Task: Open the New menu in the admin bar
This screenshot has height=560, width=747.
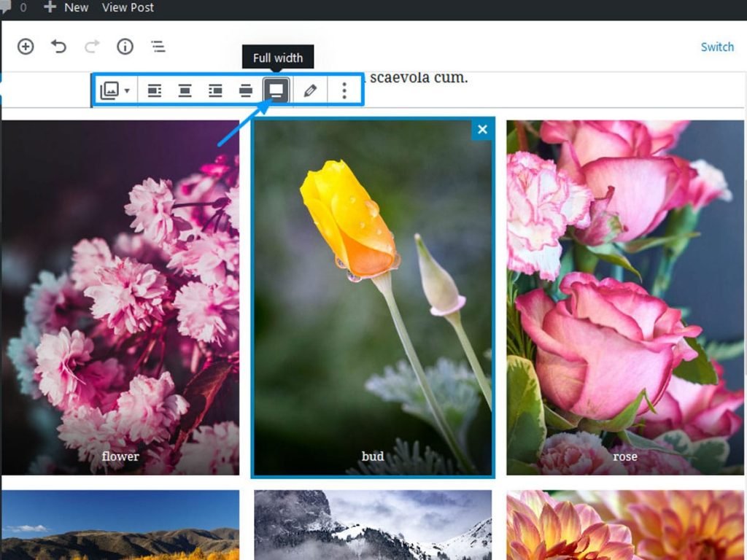Action: click(x=66, y=8)
